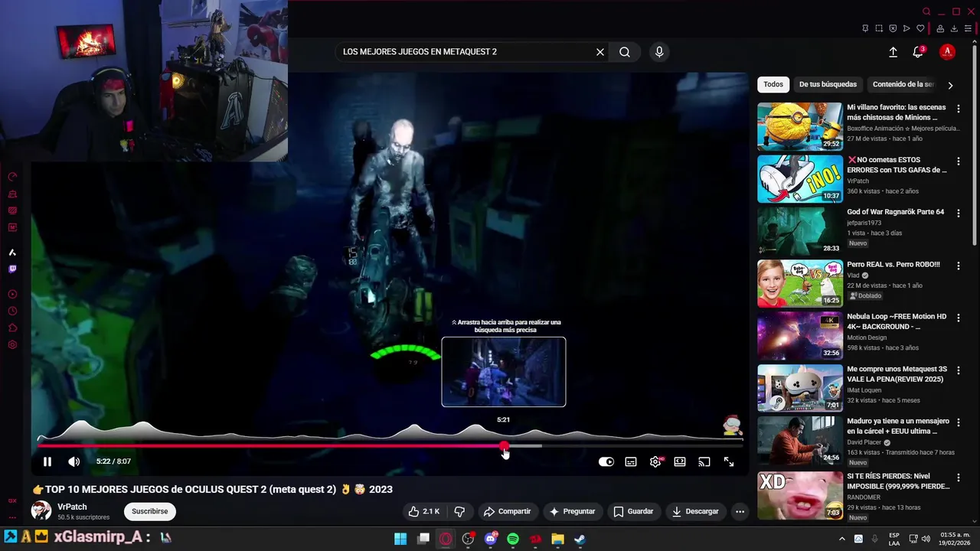Screen dimensions: 980x551
Task: Open options for Nebula Loop video
Action: point(958,318)
